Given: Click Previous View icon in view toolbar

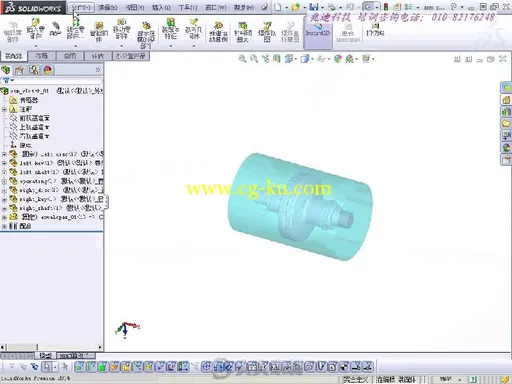Looking at the screenshot, I should (265, 59).
